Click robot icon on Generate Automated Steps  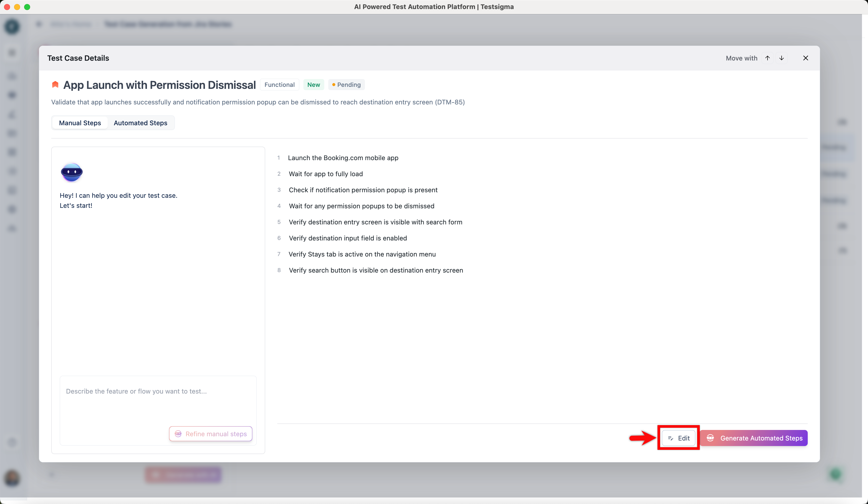pos(710,438)
